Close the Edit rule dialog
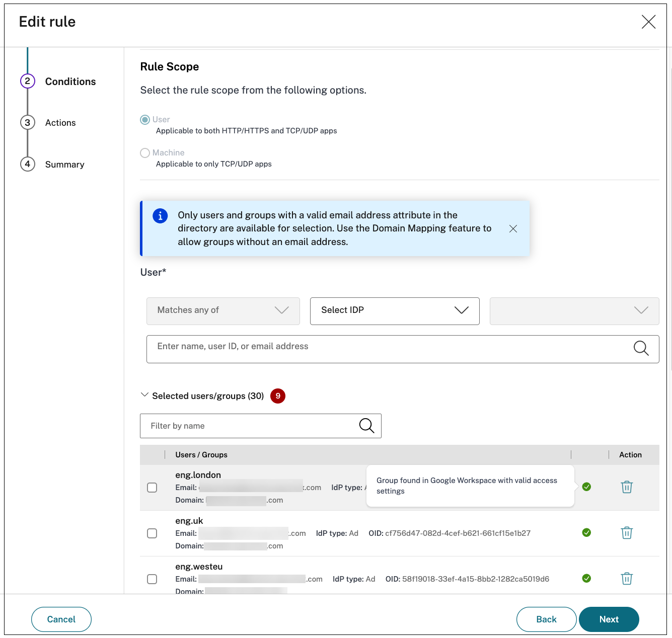The width and height of the screenshot is (672, 638). (x=648, y=22)
